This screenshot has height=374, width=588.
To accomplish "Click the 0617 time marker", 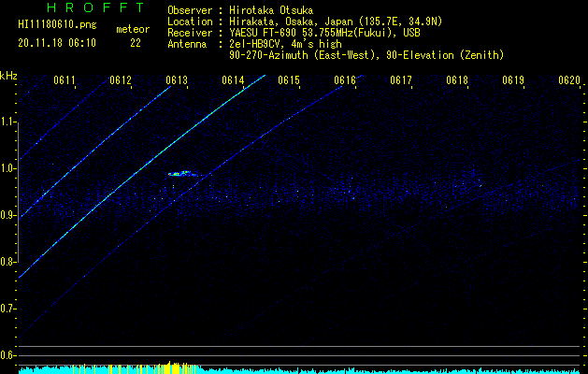I will [x=401, y=80].
